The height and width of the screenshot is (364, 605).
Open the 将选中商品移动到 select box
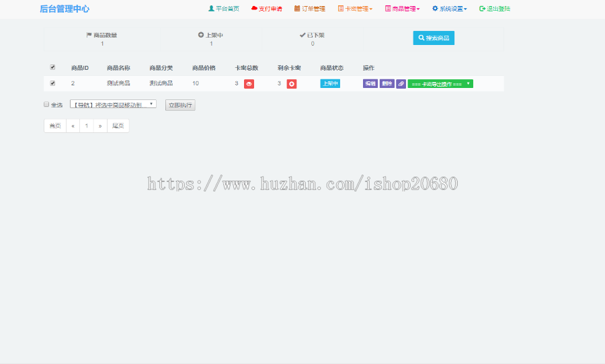(113, 104)
